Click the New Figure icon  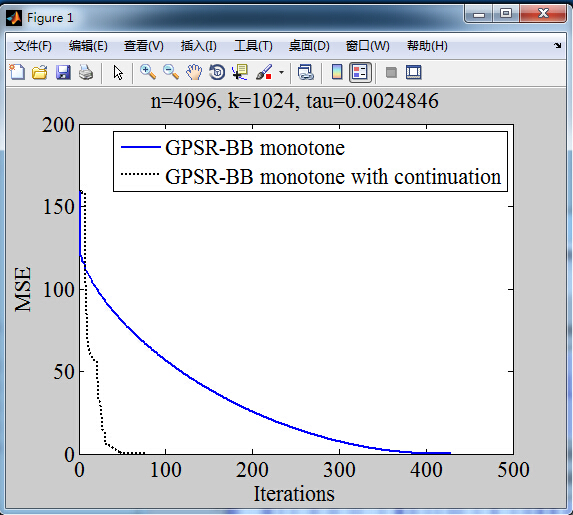(x=17, y=72)
